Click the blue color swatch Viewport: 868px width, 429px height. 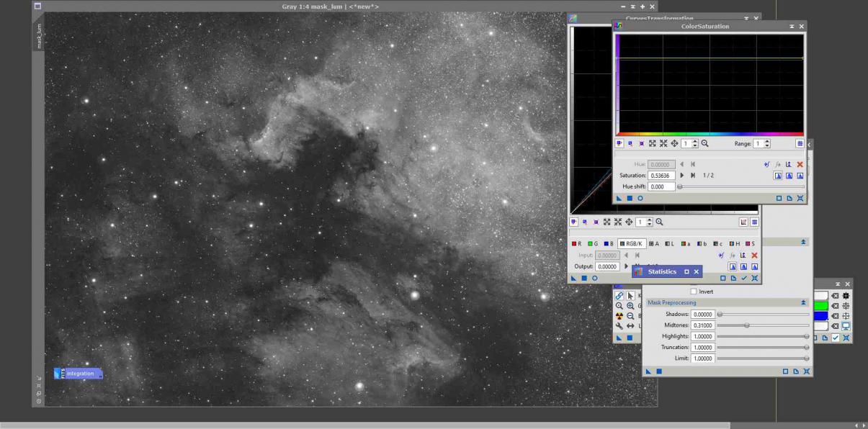click(x=820, y=316)
